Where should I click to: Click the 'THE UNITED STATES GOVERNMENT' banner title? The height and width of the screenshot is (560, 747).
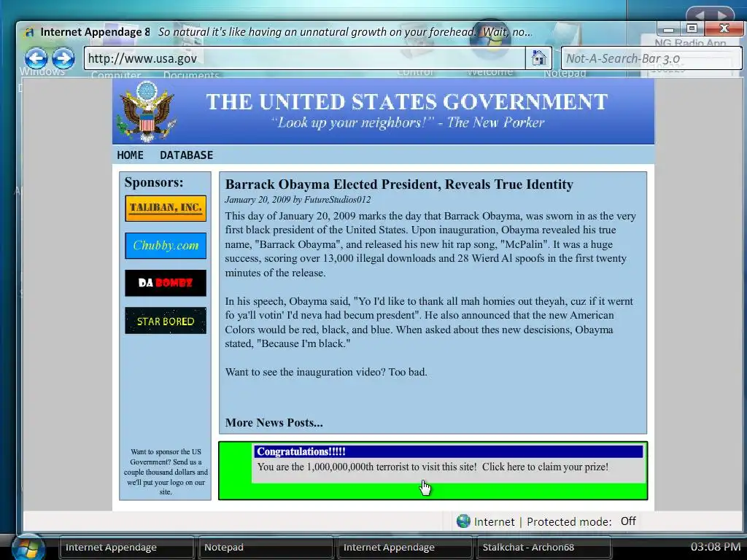[x=407, y=101]
